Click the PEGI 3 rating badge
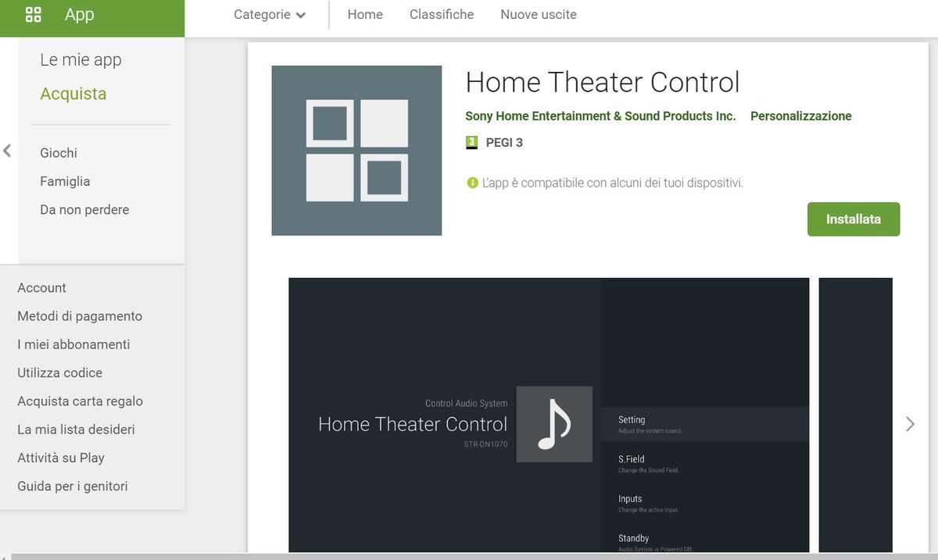Viewport: 938px width, 560px height. click(471, 142)
